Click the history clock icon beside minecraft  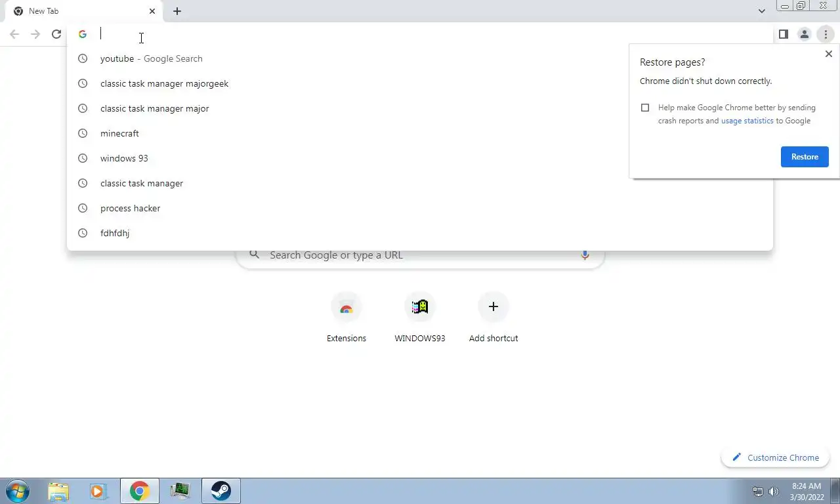(83, 133)
